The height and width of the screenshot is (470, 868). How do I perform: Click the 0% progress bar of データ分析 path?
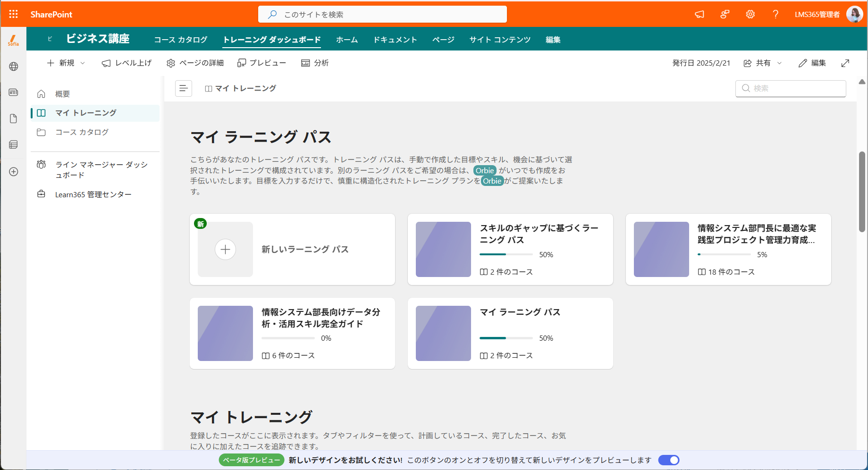pyautogui.click(x=288, y=338)
